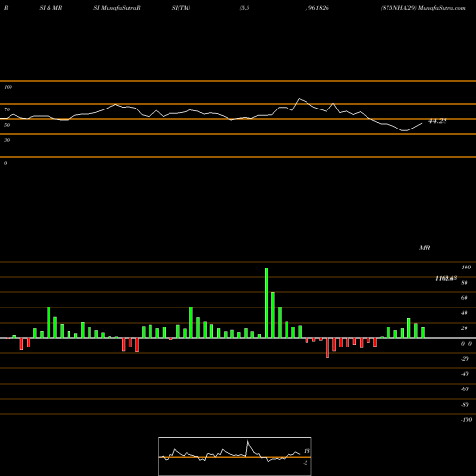Click the '0 0' zero label on MR axis
The width and height of the screenshot is (476, 476).
466,344
